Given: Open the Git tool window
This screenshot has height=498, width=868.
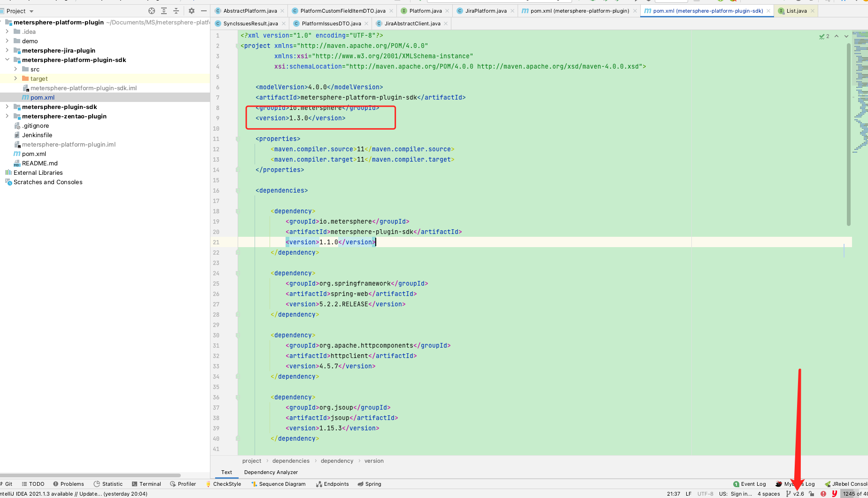Looking at the screenshot, I should point(6,484).
